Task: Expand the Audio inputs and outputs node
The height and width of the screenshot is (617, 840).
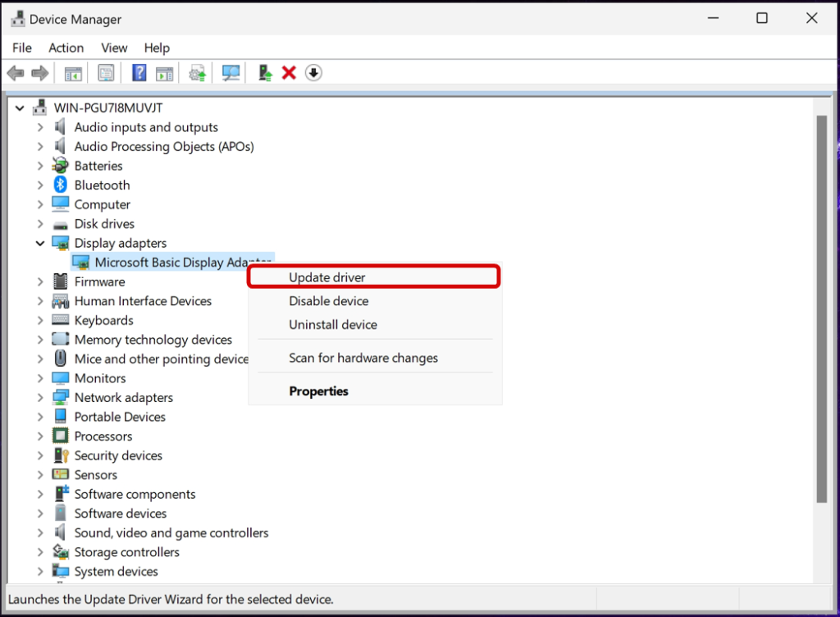Action: [x=40, y=127]
